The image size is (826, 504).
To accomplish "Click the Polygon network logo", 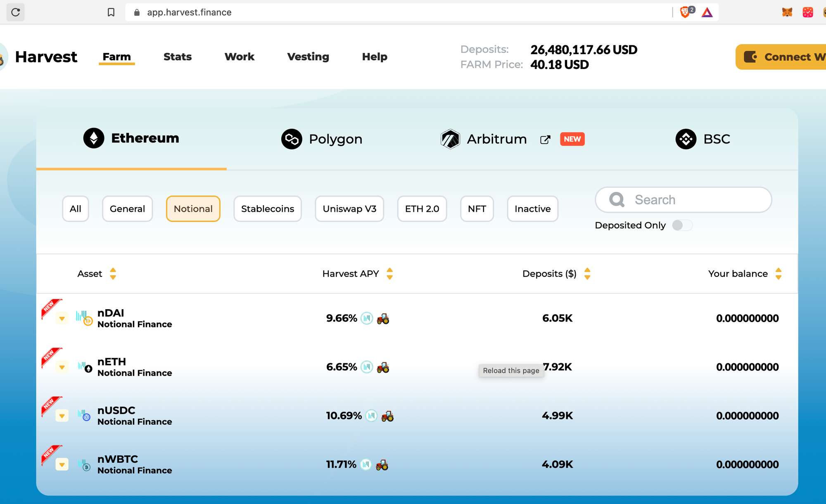I will [x=292, y=139].
